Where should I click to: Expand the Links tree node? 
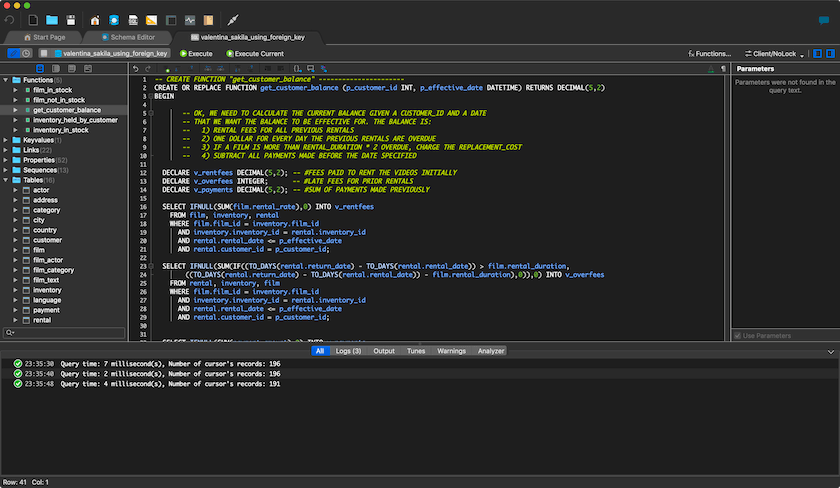point(7,150)
